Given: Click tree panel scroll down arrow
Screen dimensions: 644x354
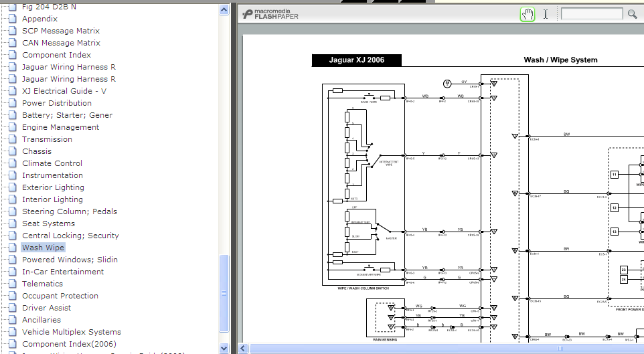Looking at the screenshot, I should coord(224,348).
